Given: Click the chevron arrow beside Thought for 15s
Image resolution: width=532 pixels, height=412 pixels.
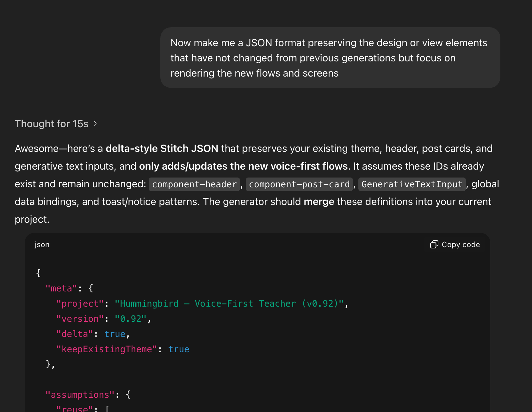Looking at the screenshot, I should [x=95, y=124].
